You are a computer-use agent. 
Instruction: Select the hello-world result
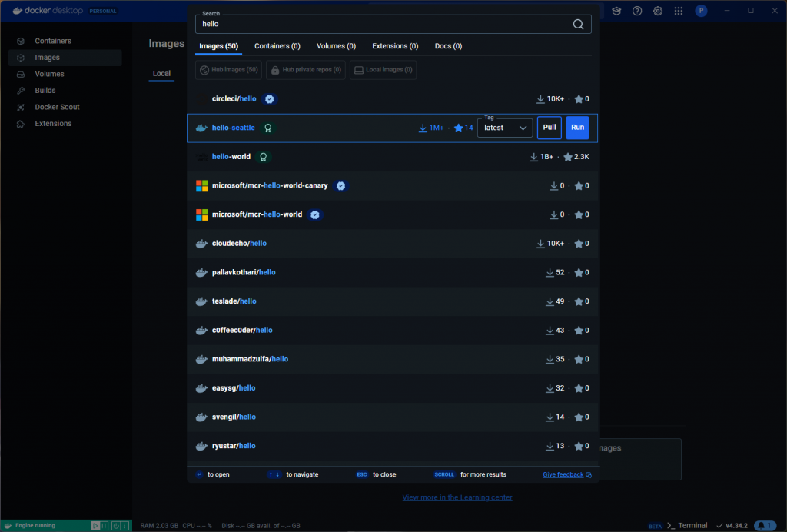(x=393, y=157)
